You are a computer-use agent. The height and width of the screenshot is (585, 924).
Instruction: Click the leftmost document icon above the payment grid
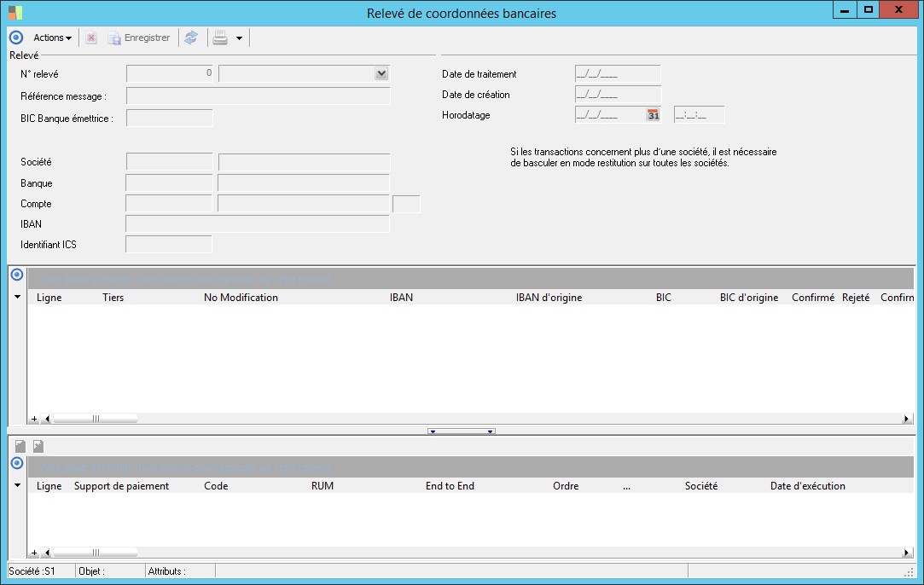click(x=20, y=446)
